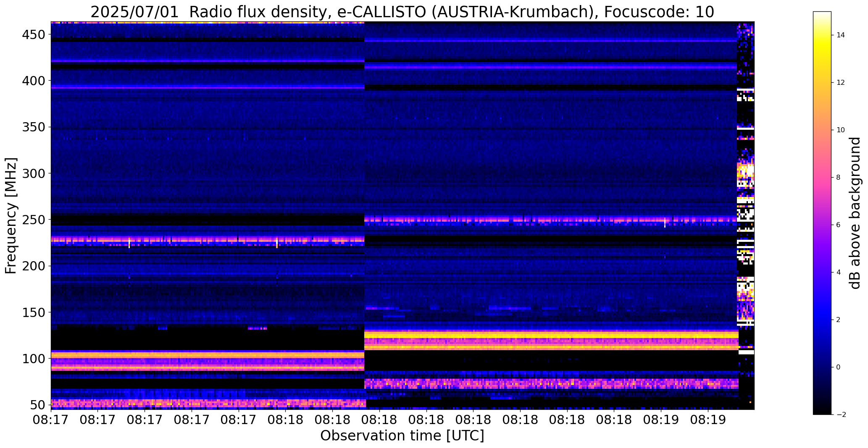
Task: Click the 'dB above background' colorbar label
Action: click(855, 213)
